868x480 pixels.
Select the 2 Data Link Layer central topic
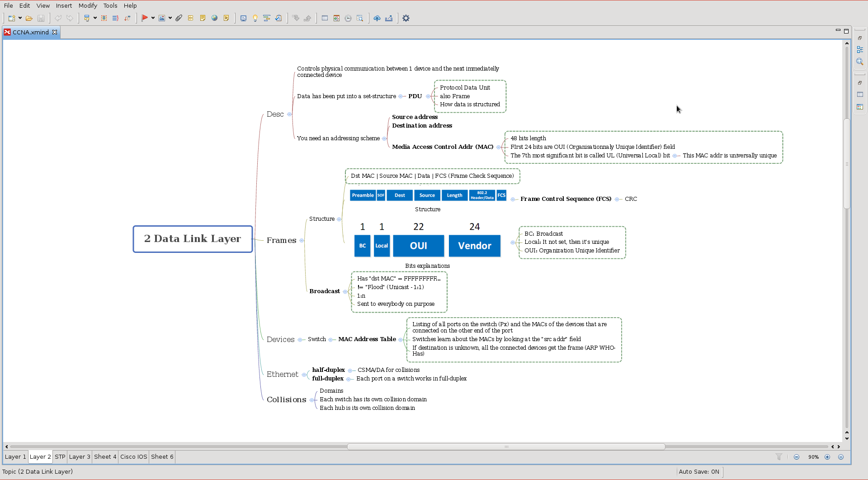193,239
